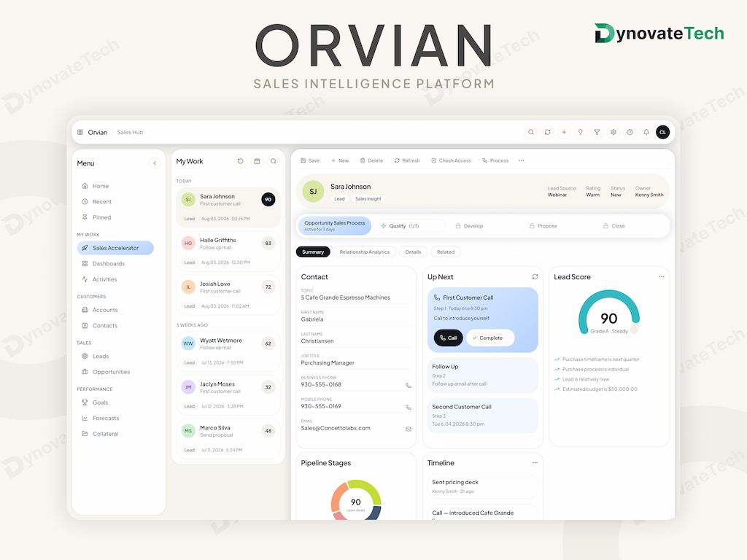
Task: Open Forecasts under Performance
Action: [115, 418]
